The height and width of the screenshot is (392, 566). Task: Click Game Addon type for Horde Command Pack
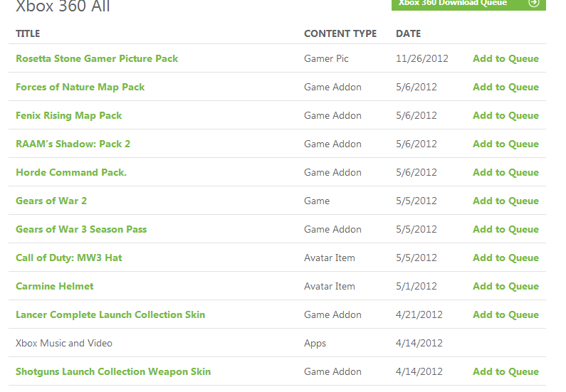point(332,172)
